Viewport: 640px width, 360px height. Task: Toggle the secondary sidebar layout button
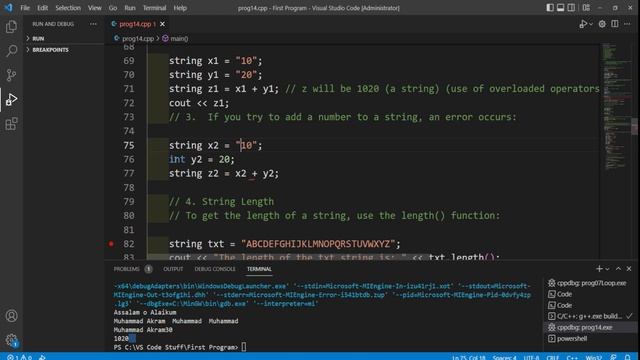point(571,8)
